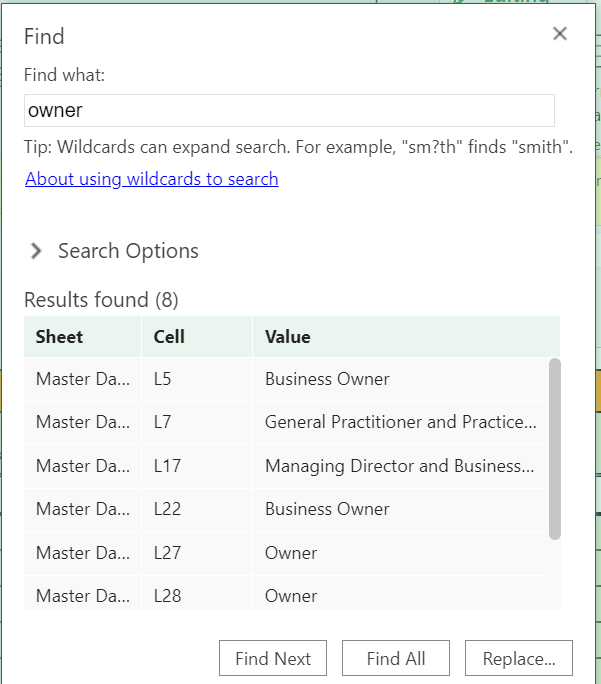The image size is (601, 684).
Task: Open the Replace dialog button
Action: coord(519,658)
